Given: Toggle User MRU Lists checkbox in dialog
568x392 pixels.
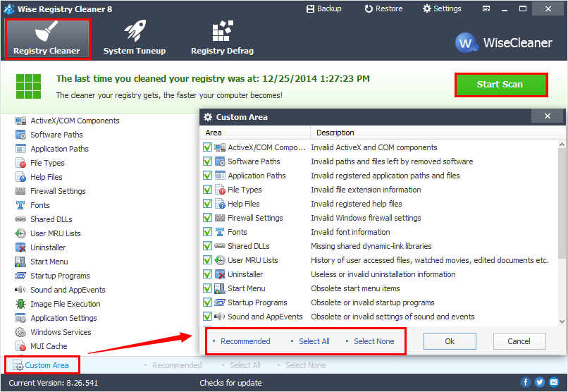Looking at the screenshot, I should [x=208, y=260].
